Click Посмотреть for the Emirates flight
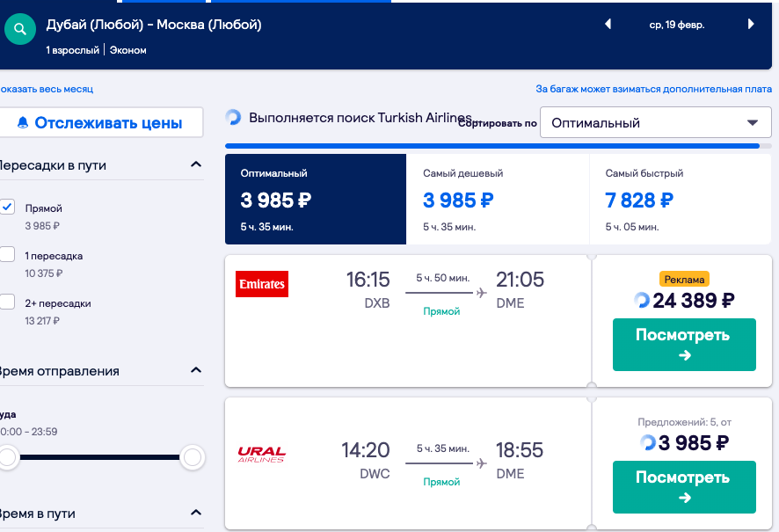The image size is (779, 532). coord(684,345)
